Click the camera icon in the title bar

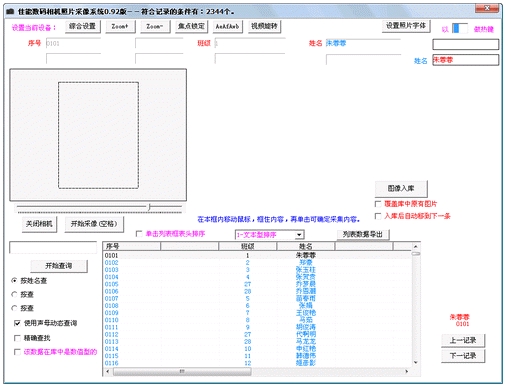click(10, 11)
